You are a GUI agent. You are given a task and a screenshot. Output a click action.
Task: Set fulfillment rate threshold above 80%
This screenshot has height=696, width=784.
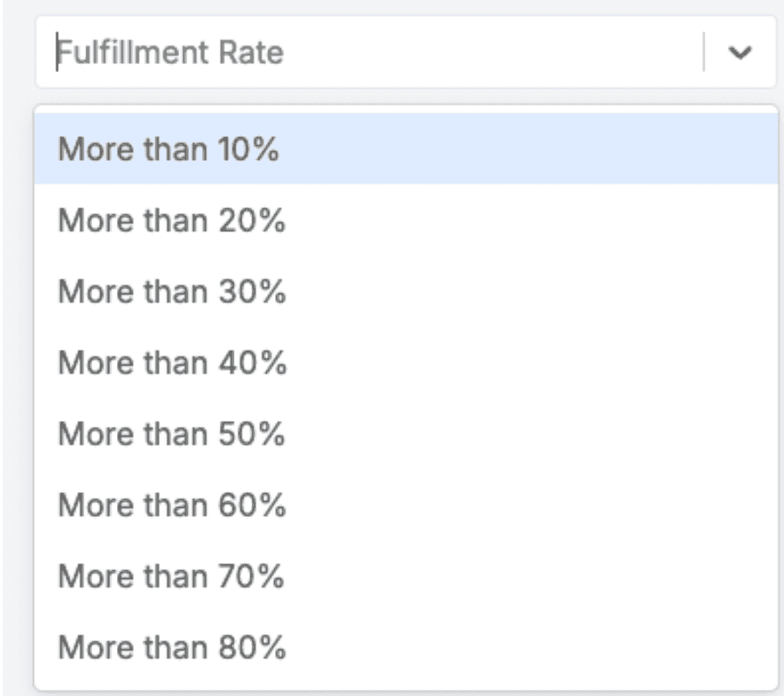[x=171, y=648]
